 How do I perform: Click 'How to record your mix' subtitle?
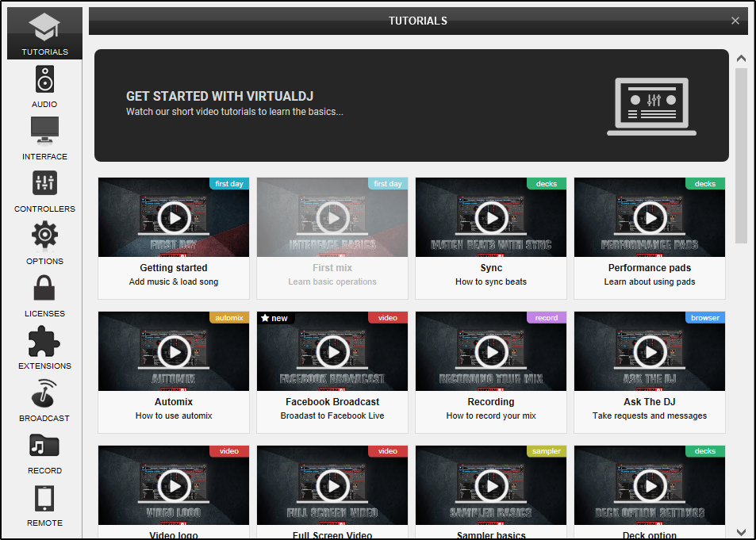pos(491,416)
